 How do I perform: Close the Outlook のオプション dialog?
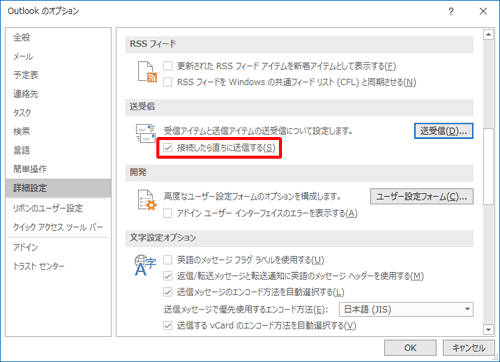[x=483, y=12]
